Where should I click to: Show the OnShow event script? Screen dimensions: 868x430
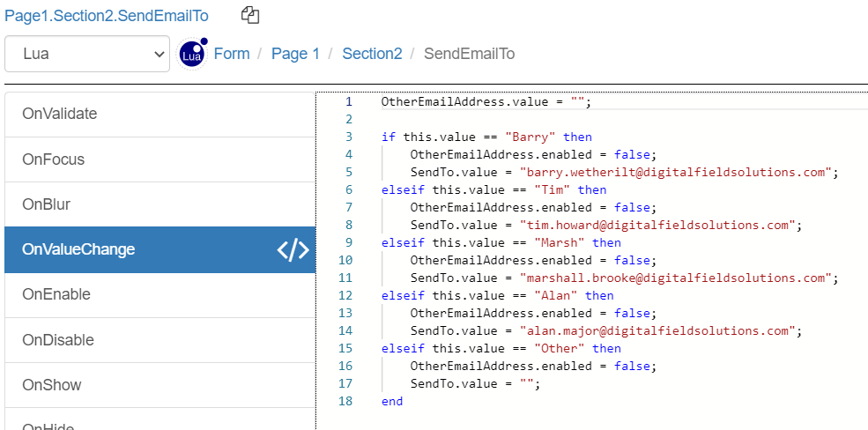(x=52, y=385)
